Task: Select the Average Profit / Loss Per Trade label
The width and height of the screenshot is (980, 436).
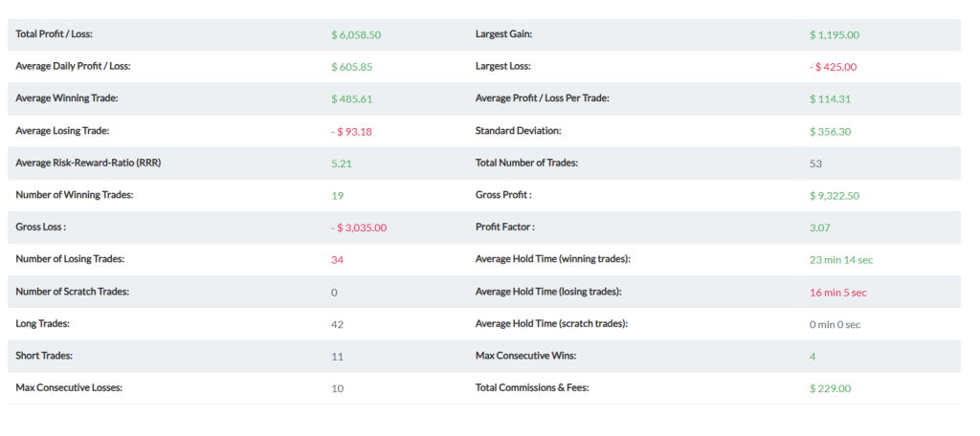Action: click(x=543, y=98)
